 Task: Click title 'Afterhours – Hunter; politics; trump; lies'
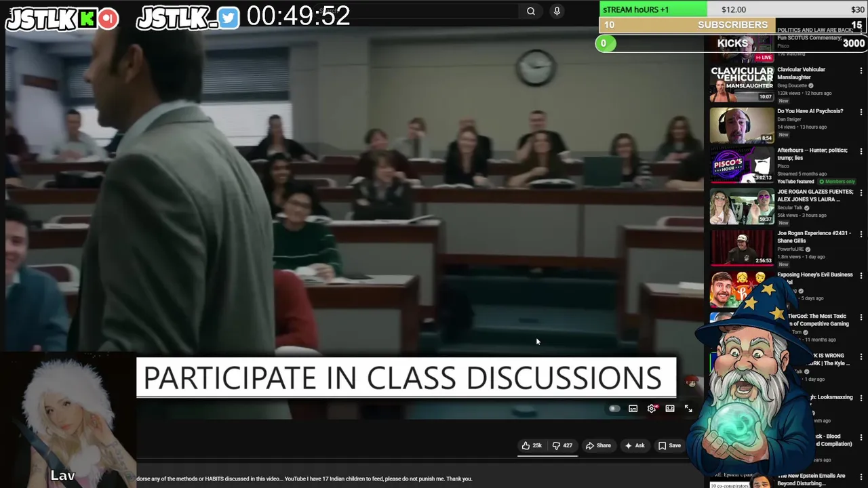tap(812, 154)
